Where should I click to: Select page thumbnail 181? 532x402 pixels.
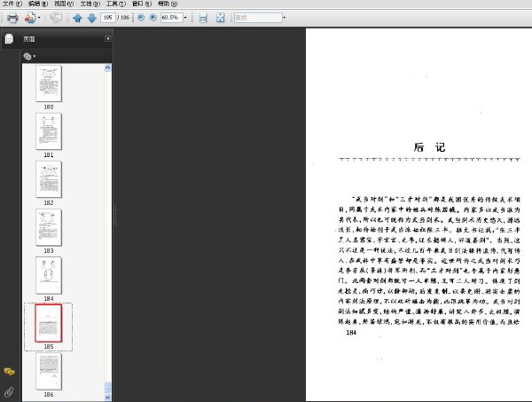pyautogui.click(x=49, y=131)
